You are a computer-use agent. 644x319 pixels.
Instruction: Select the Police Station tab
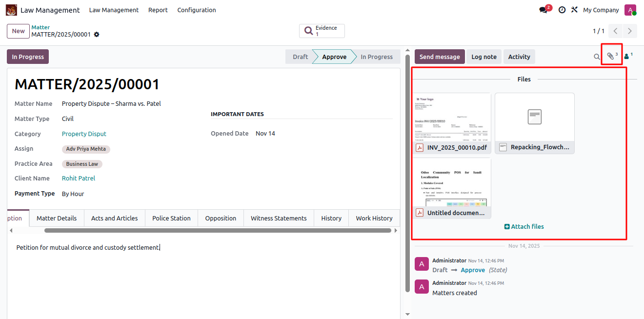click(171, 219)
